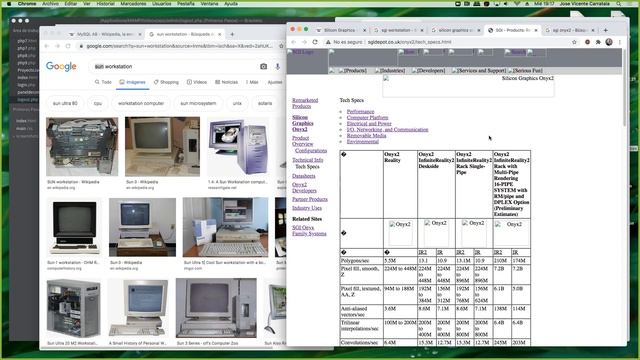The width and height of the screenshot is (640, 360).
Task: Go back in the Google search window
Action: 47,46
